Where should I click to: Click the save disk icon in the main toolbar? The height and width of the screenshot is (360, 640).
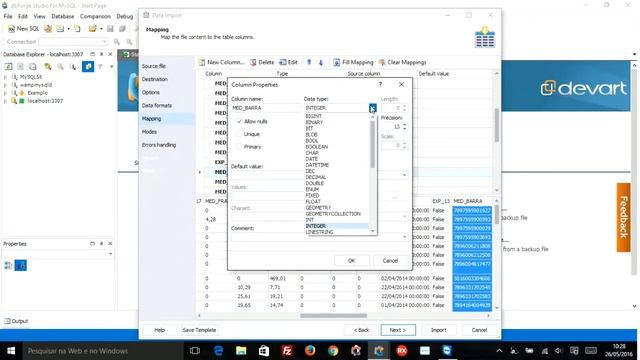110,29
